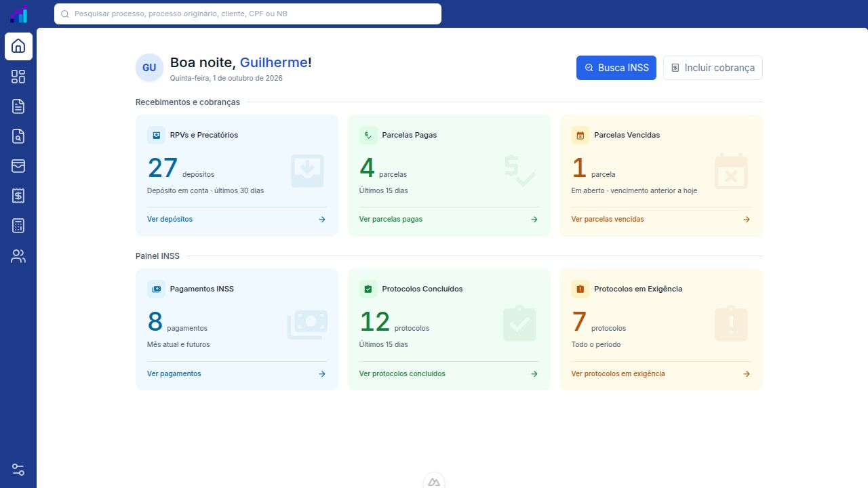Click 'Depósito em conta · últimos 30 dias' text
The height and width of the screenshot is (488, 868).
205,190
